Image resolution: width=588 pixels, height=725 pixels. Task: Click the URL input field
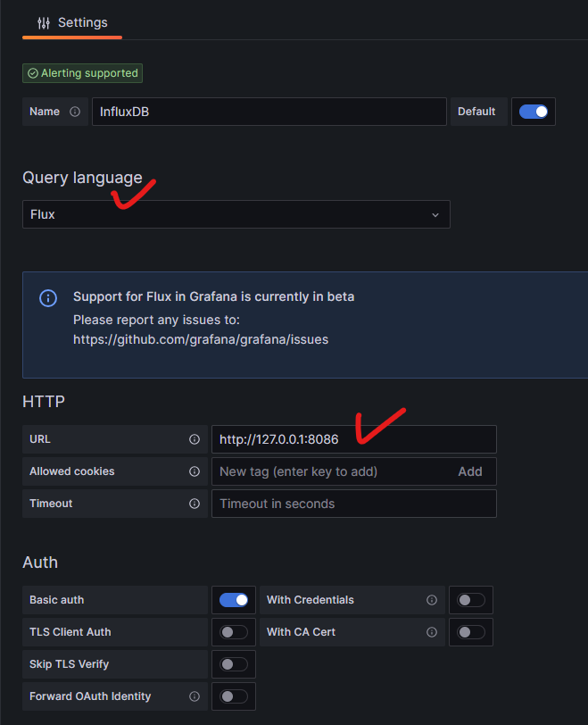coord(354,439)
